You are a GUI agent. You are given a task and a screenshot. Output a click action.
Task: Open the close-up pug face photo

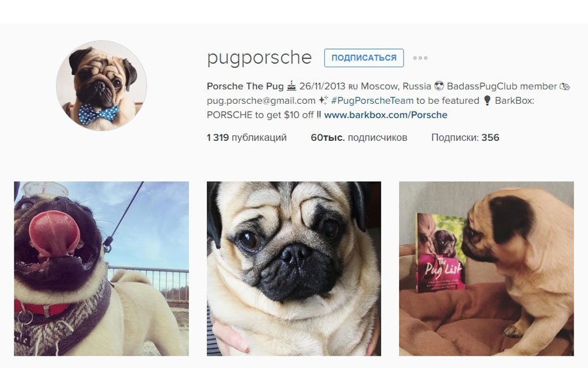tap(293, 268)
